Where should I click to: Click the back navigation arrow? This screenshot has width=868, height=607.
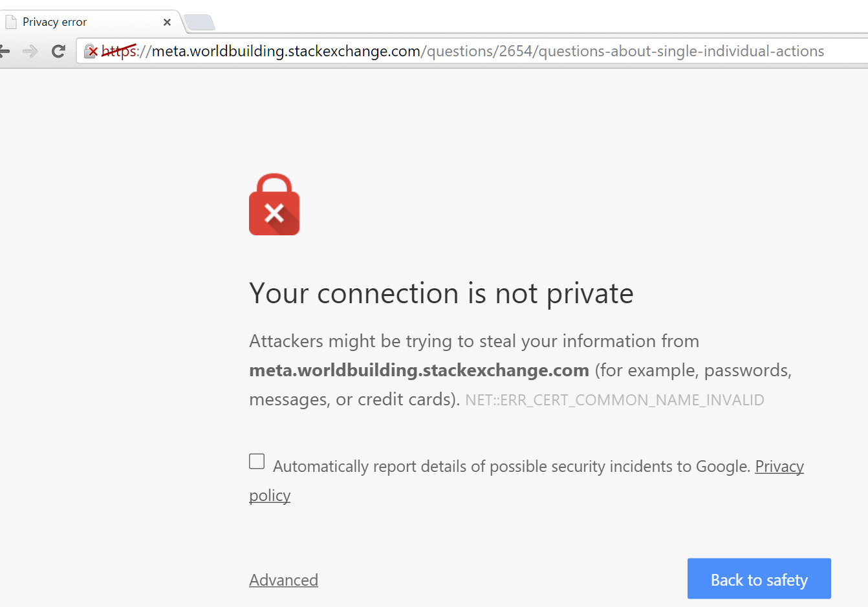pyautogui.click(x=5, y=51)
